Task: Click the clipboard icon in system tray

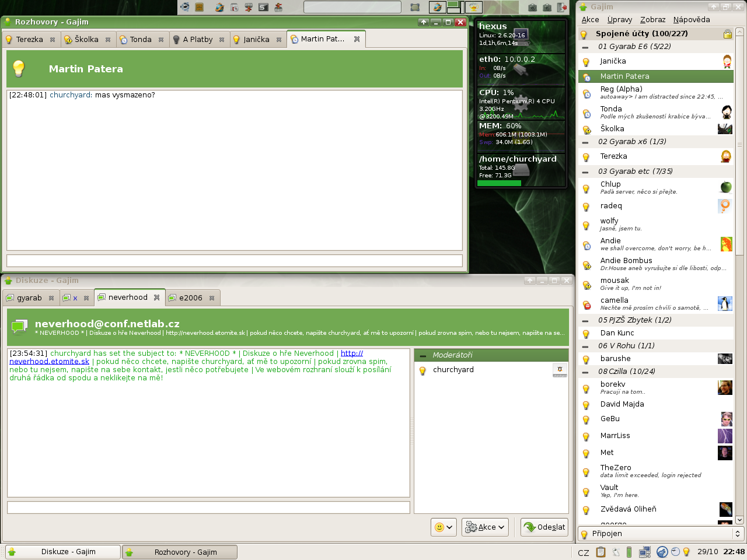Action: [601, 552]
